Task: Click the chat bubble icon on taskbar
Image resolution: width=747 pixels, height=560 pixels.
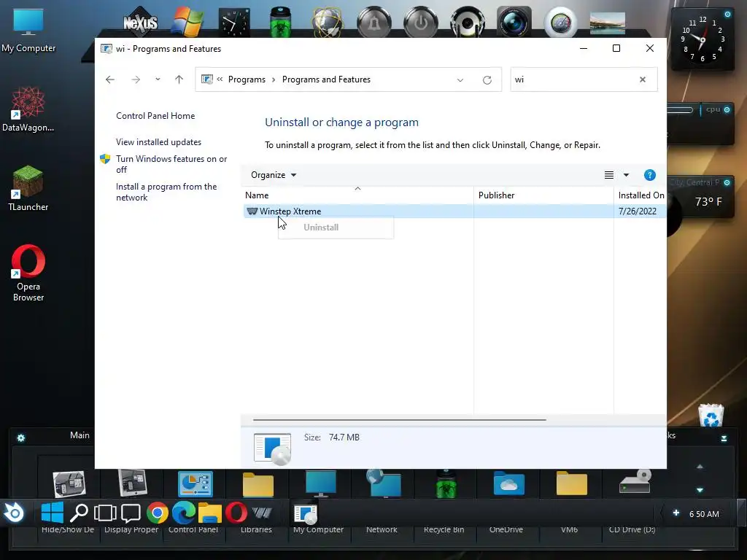Action: pyautogui.click(x=131, y=513)
